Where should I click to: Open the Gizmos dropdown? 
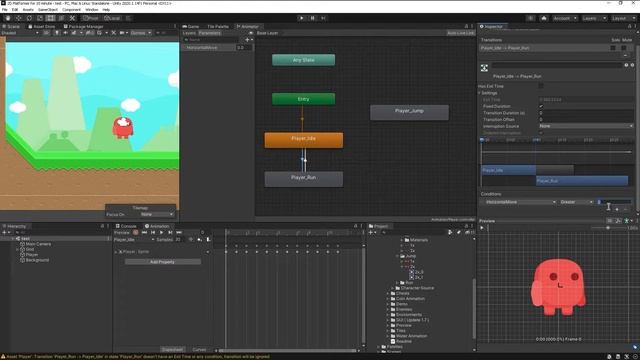click(x=141, y=33)
